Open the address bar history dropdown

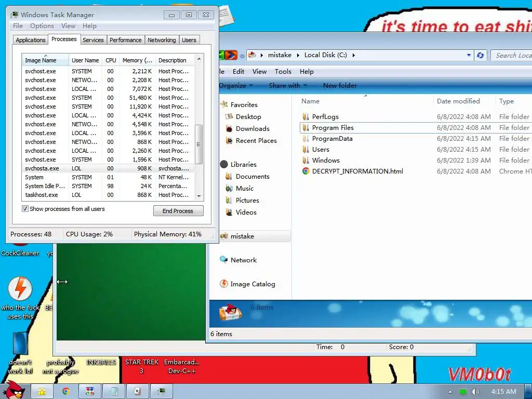pyautogui.click(x=469, y=55)
